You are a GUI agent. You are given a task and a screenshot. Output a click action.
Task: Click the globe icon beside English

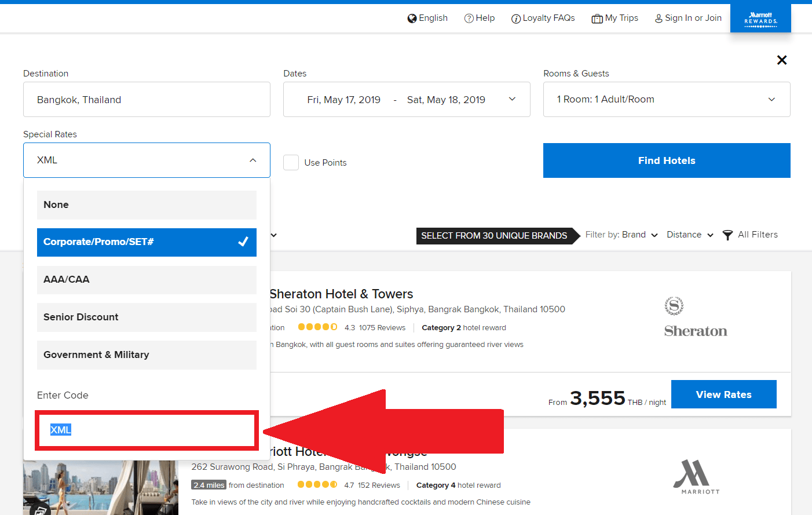(x=412, y=19)
